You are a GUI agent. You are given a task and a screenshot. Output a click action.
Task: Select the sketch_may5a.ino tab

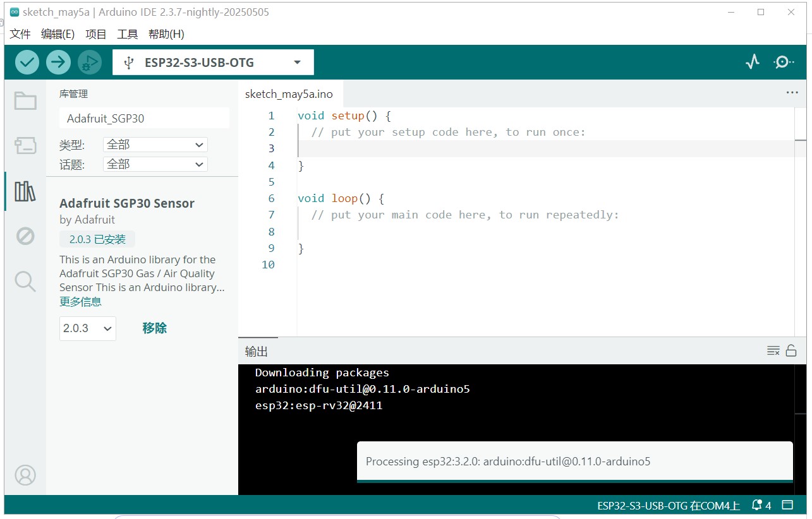[289, 94]
